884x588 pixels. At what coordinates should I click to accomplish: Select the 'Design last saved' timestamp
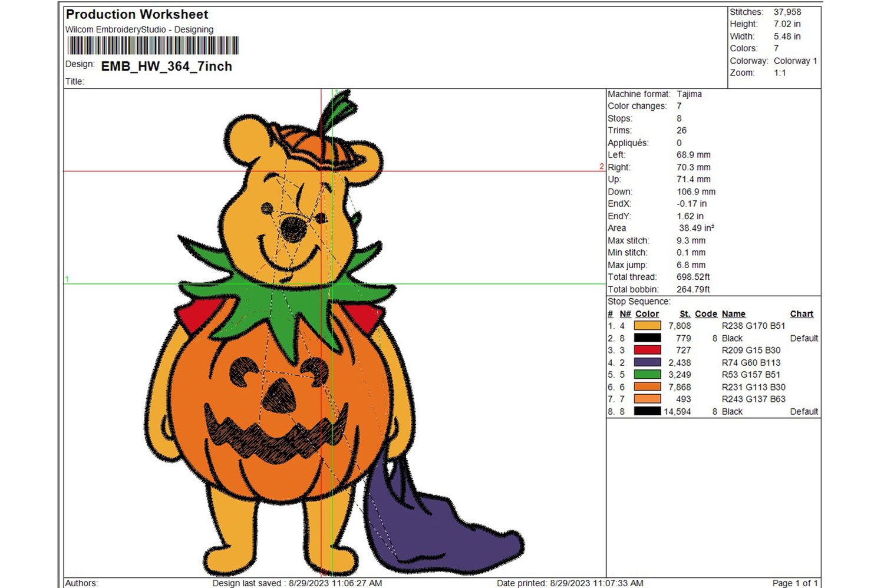coord(298,583)
